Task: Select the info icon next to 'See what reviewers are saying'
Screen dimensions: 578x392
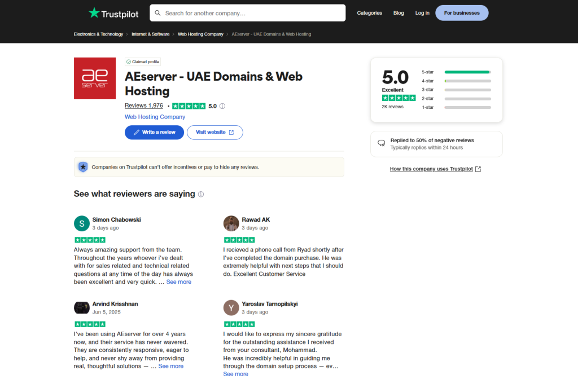Action: (201, 194)
